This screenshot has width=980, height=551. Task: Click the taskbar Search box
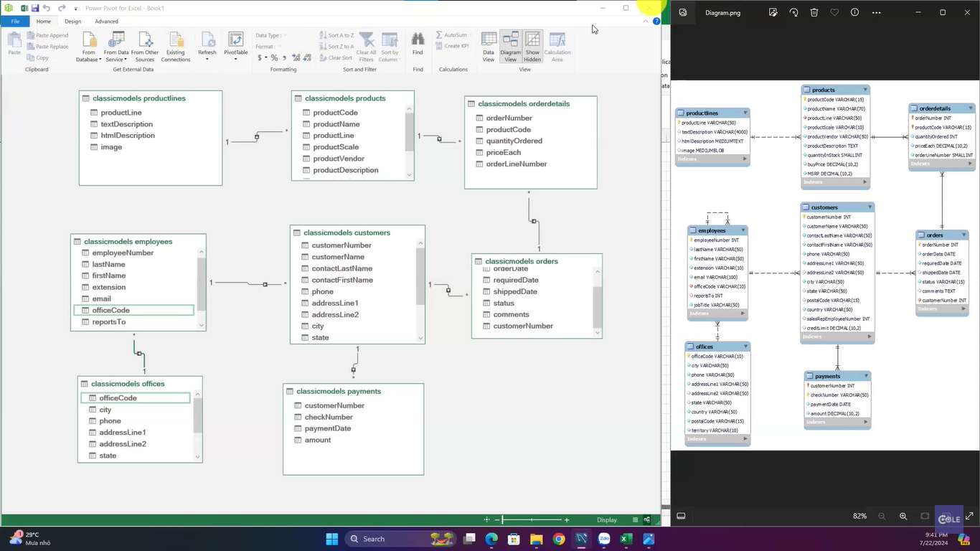click(x=402, y=539)
